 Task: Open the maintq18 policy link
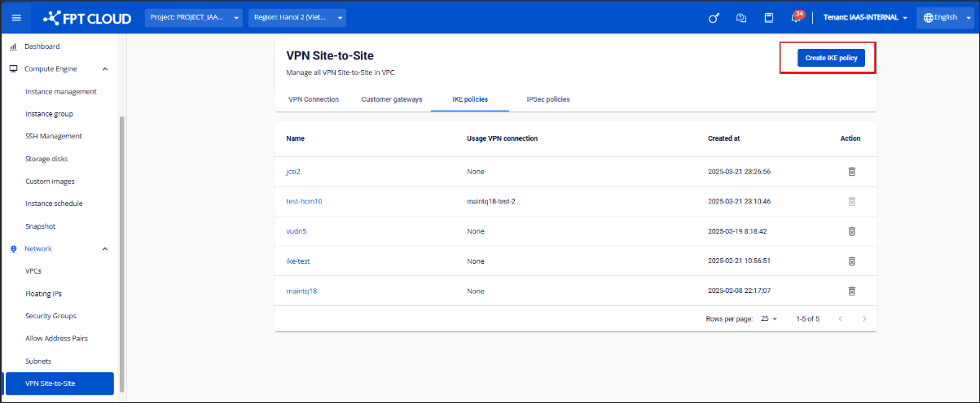click(x=301, y=291)
